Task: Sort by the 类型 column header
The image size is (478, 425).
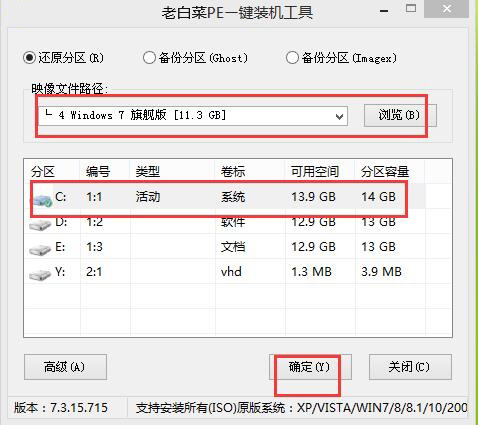Action: click(148, 172)
